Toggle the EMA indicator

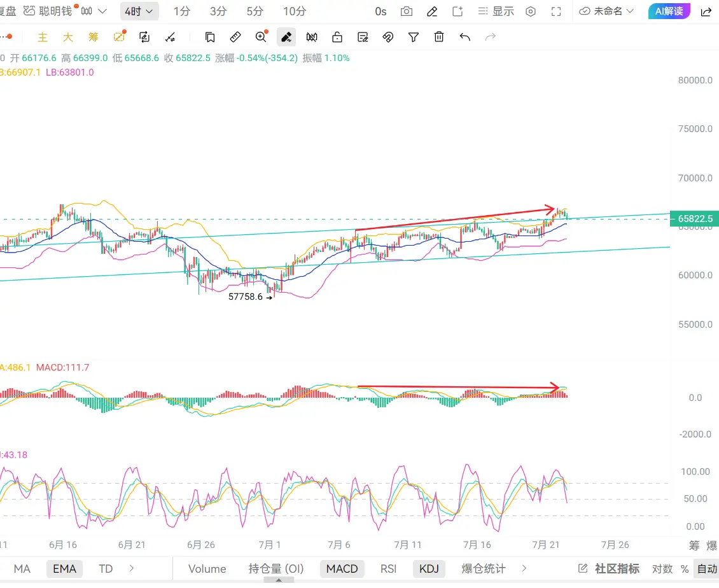[65, 569]
